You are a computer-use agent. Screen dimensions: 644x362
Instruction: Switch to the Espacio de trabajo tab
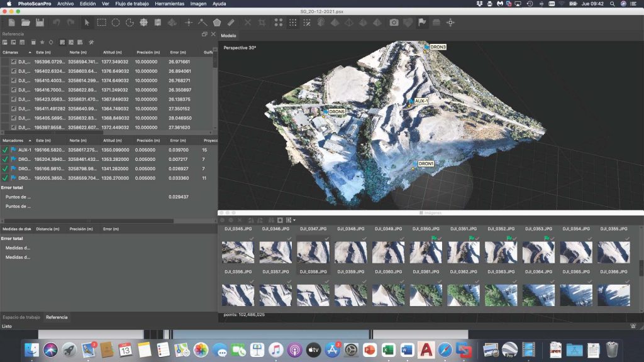pyautogui.click(x=21, y=317)
